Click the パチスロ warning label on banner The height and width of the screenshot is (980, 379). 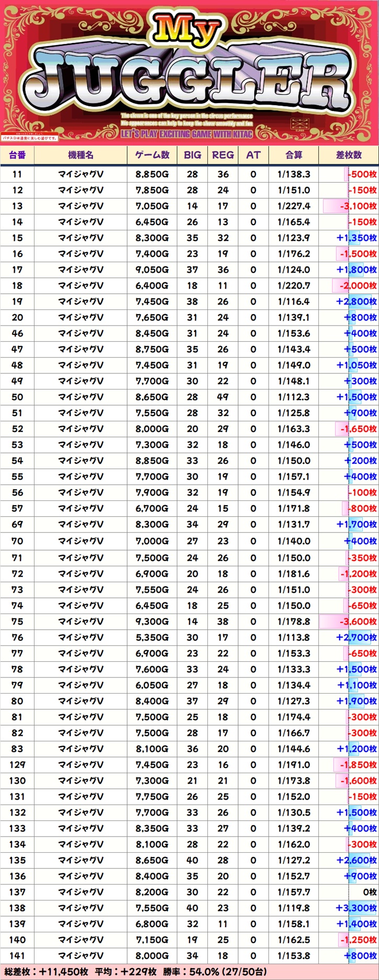[x=29, y=137]
